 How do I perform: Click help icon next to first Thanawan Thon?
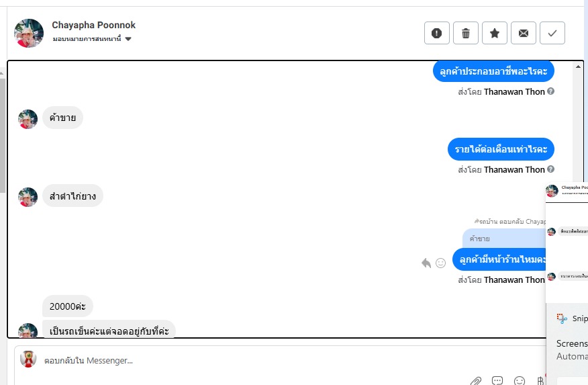[x=550, y=91]
